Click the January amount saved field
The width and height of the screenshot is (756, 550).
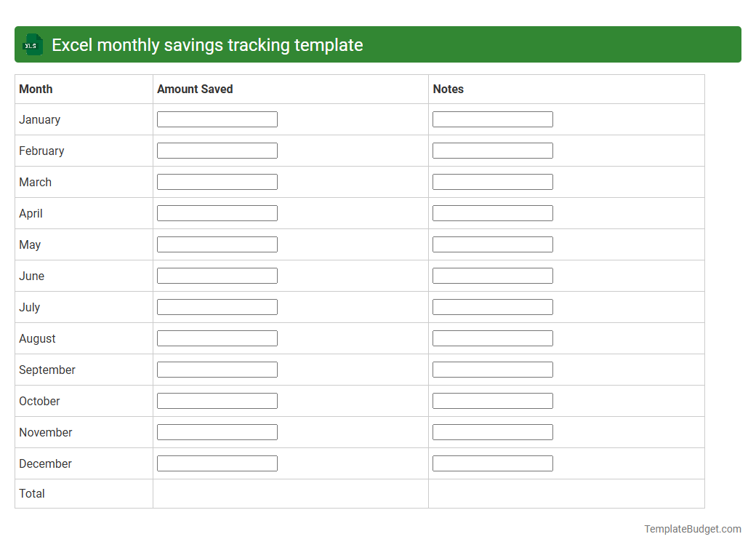click(217, 119)
